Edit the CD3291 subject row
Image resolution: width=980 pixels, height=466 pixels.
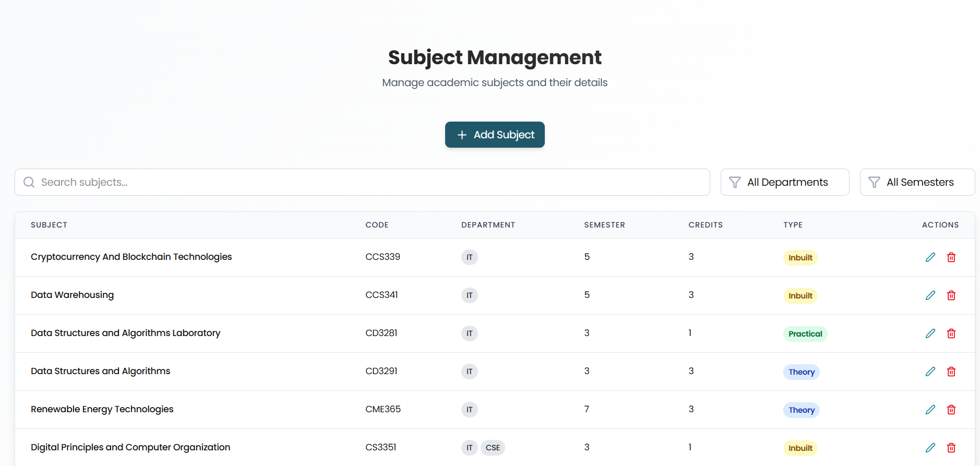[x=930, y=372]
